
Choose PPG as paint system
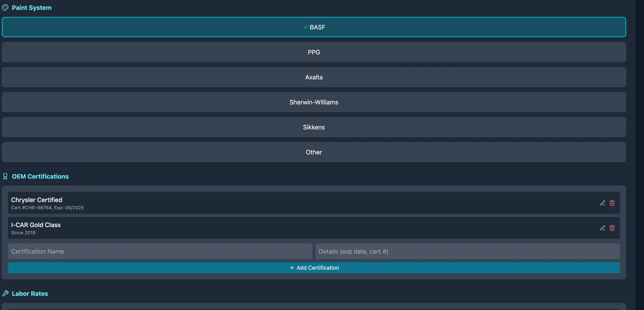tap(314, 52)
